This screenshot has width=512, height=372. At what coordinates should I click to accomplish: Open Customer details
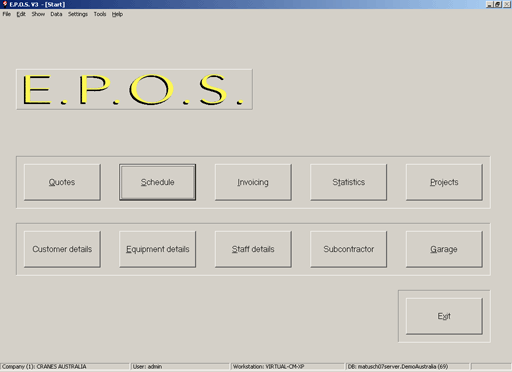click(x=62, y=249)
